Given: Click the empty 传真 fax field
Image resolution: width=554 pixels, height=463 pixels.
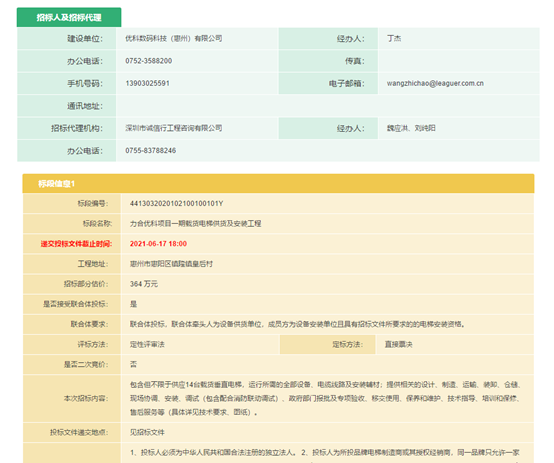Looking at the screenshot, I should [x=459, y=61].
